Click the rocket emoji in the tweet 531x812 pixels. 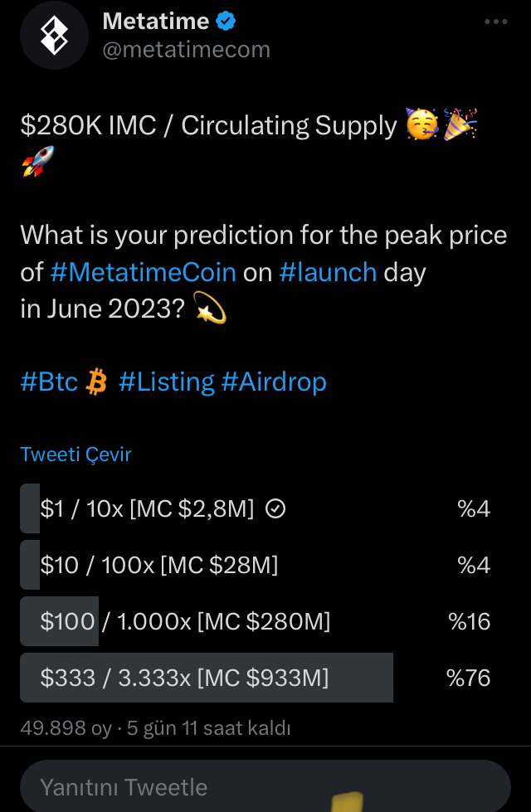pos(38,162)
